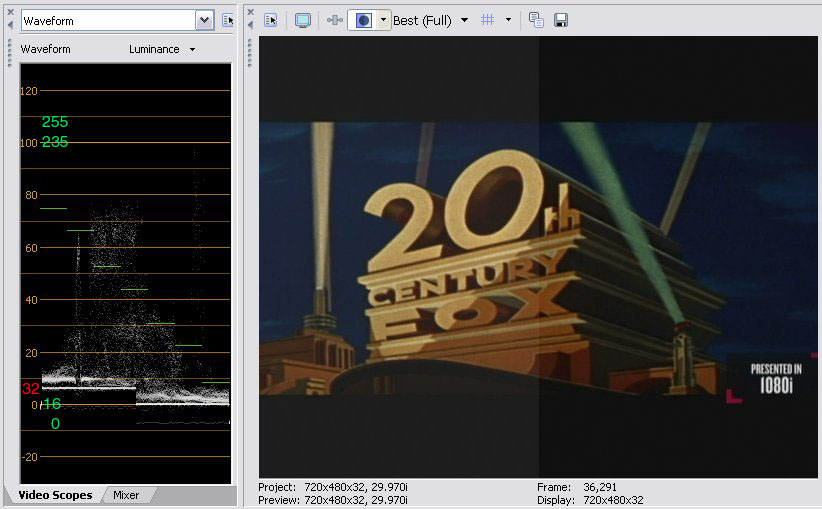
Task: Click the 20th Century Fox preview image
Action: tap(538, 258)
